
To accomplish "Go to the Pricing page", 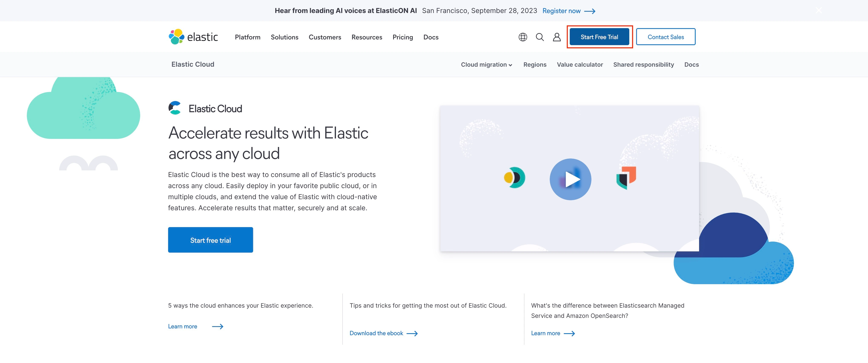I will pyautogui.click(x=402, y=37).
